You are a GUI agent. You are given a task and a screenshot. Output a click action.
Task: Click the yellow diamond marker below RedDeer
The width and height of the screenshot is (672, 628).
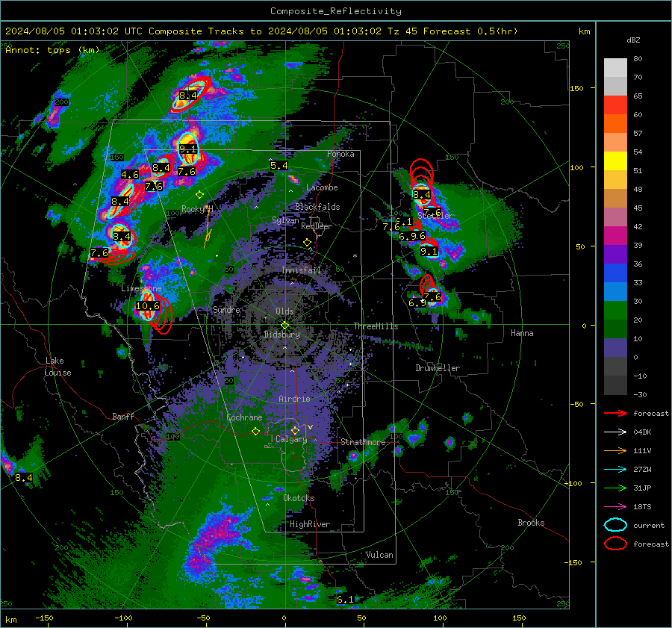click(307, 243)
